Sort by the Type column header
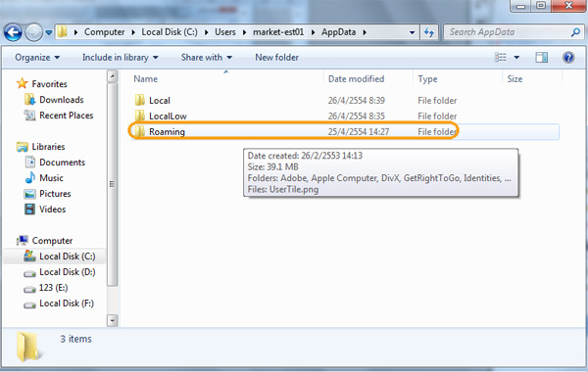 [x=427, y=79]
